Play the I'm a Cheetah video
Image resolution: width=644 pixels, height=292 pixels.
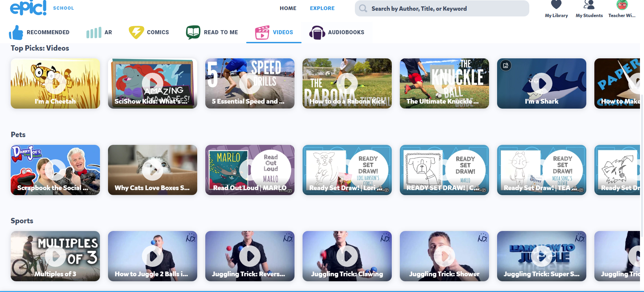tap(55, 83)
